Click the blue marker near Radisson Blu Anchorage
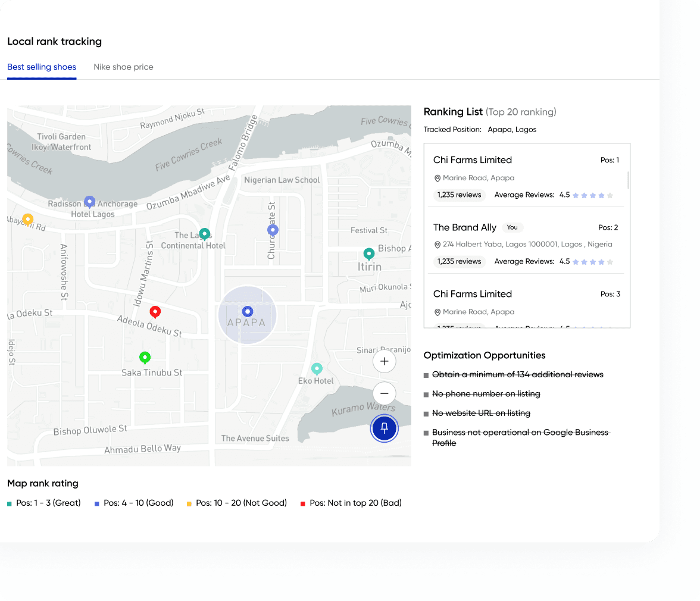This screenshot has width=700, height=601. [x=89, y=202]
